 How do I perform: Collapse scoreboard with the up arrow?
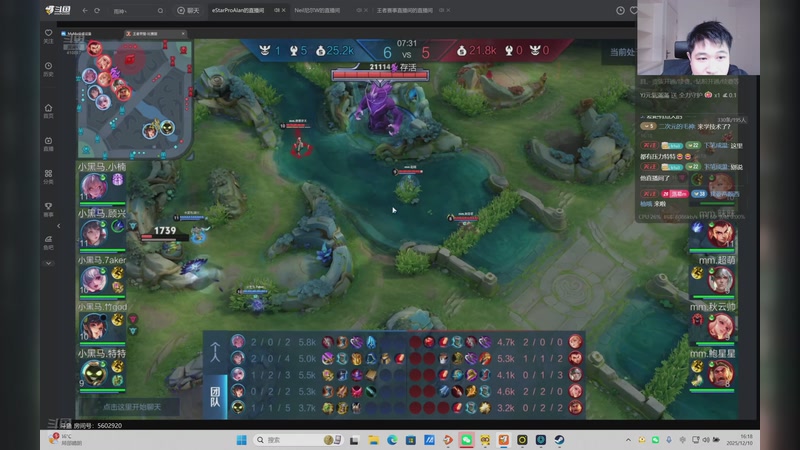tap(215, 353)
